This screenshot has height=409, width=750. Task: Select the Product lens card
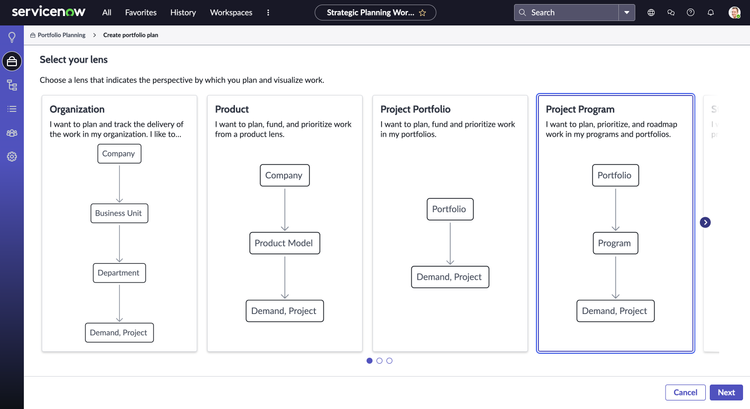coord(285,223)
